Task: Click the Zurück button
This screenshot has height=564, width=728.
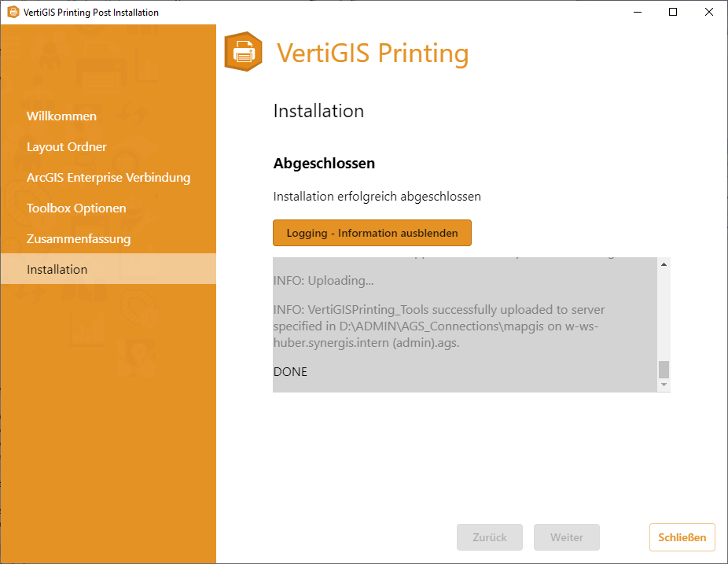Action: coord(489,537)
